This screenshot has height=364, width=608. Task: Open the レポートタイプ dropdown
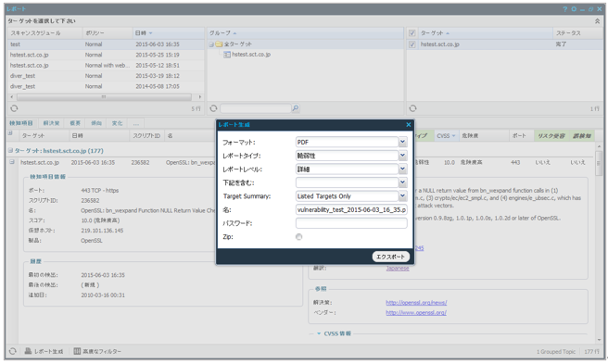[403, 156]
